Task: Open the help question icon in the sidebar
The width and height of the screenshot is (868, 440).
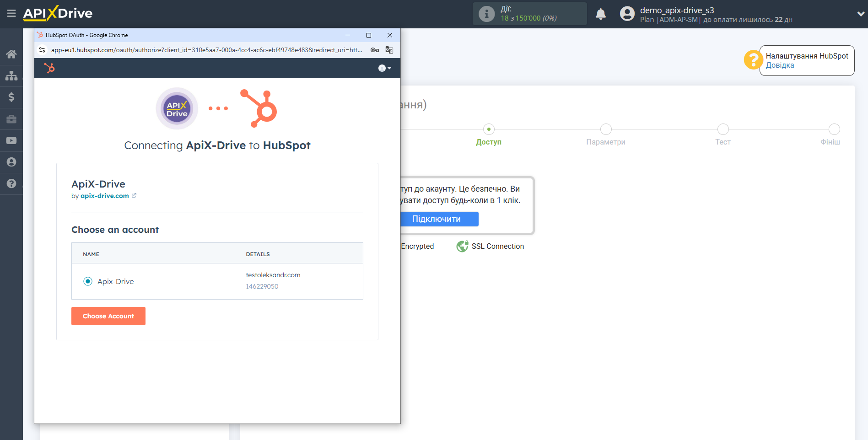Action: [x=11, y=183]
